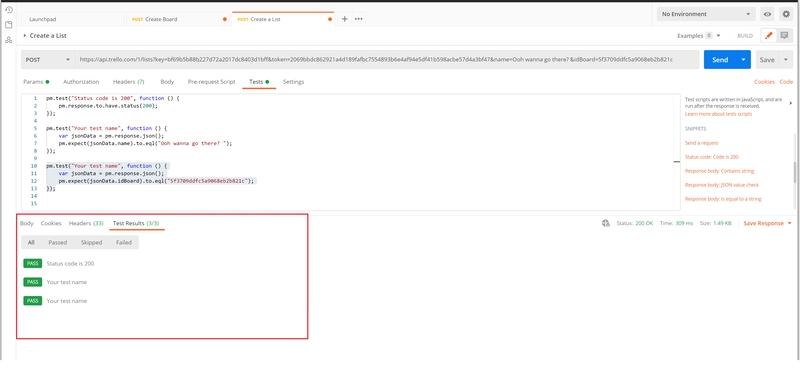Image resolution: width=800 pixels, height=386 pixels.
Task: Open the POST method dropdown
Action: [47, 60]
